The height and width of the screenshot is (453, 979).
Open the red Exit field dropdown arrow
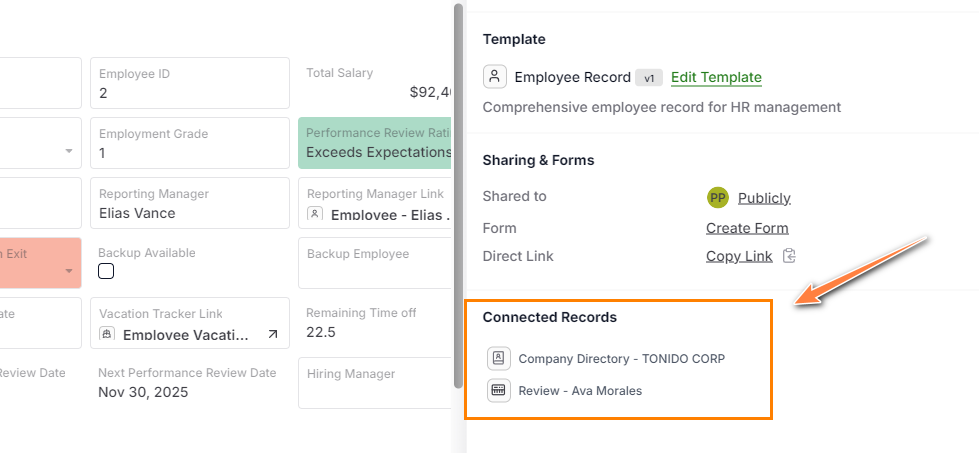tap(69, 271)
